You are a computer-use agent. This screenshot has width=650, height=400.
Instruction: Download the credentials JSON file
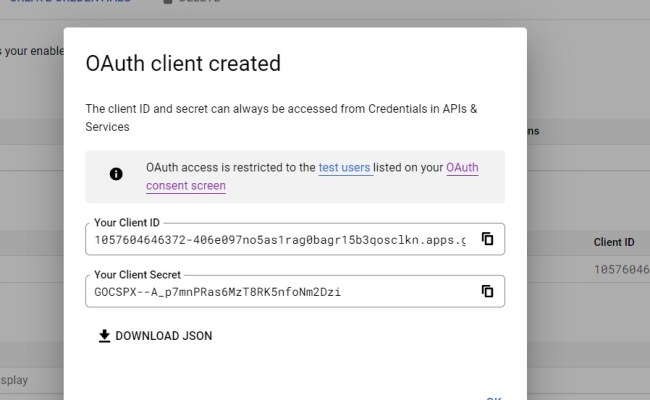(155, 336)
